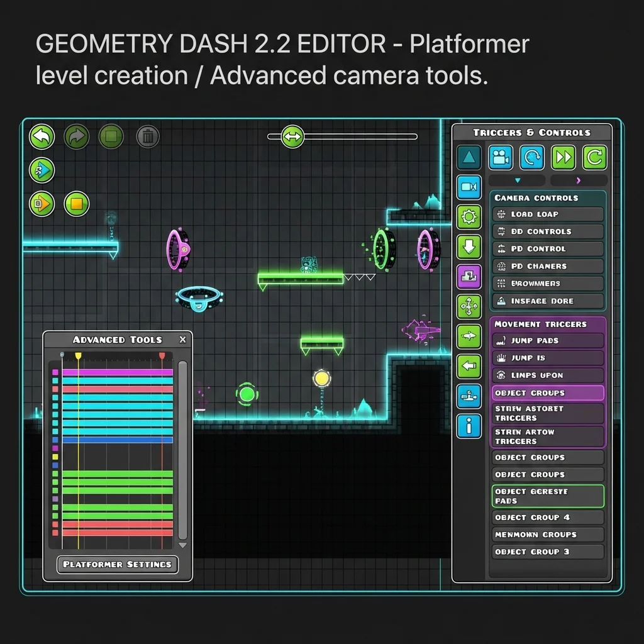Click the trash delete icon in top toolbar
Screen dimensions: 644x644
(147, 137)
